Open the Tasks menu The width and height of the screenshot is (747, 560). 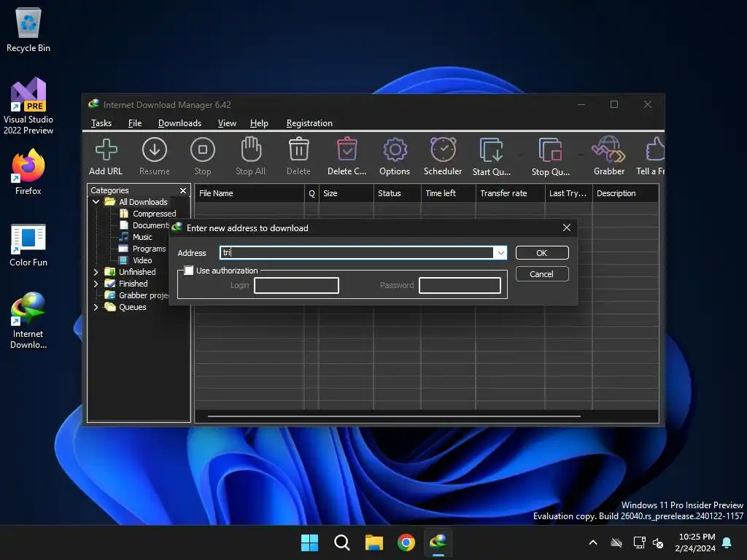[x=101, y=123]
